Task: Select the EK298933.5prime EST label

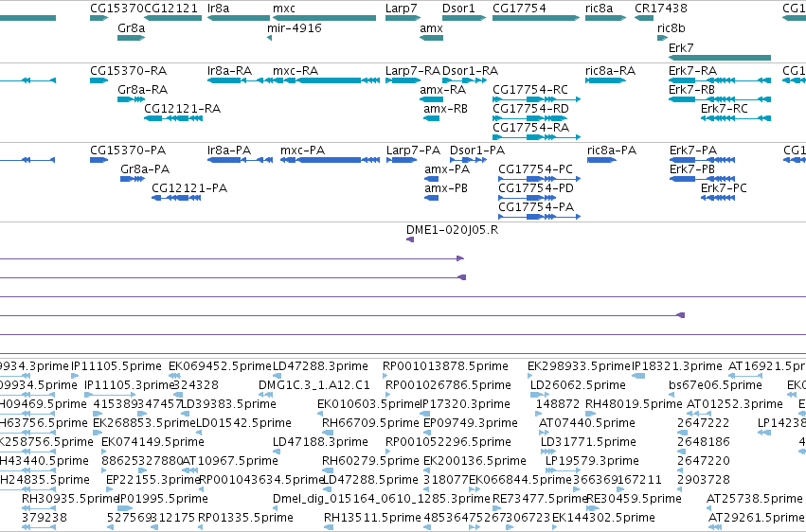Action: point(579,365)
